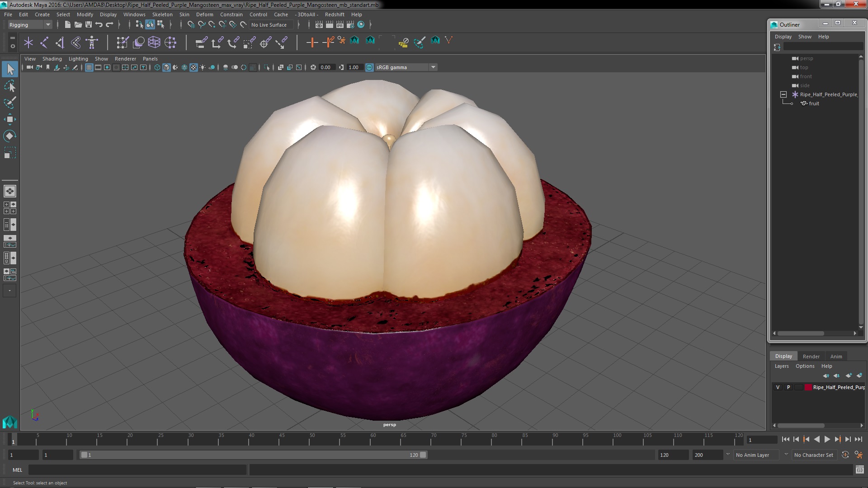
Task: Step back one frame button
Action: tap(796, 439)
